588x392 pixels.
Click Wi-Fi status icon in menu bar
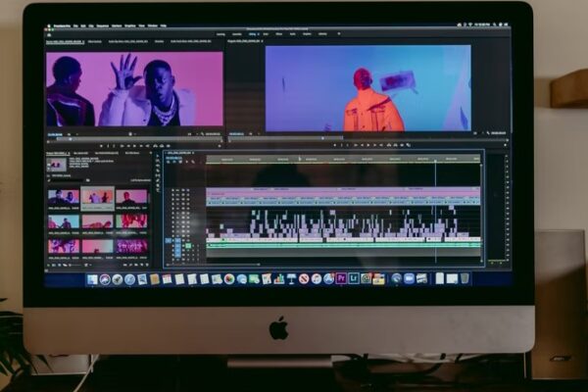470,24
